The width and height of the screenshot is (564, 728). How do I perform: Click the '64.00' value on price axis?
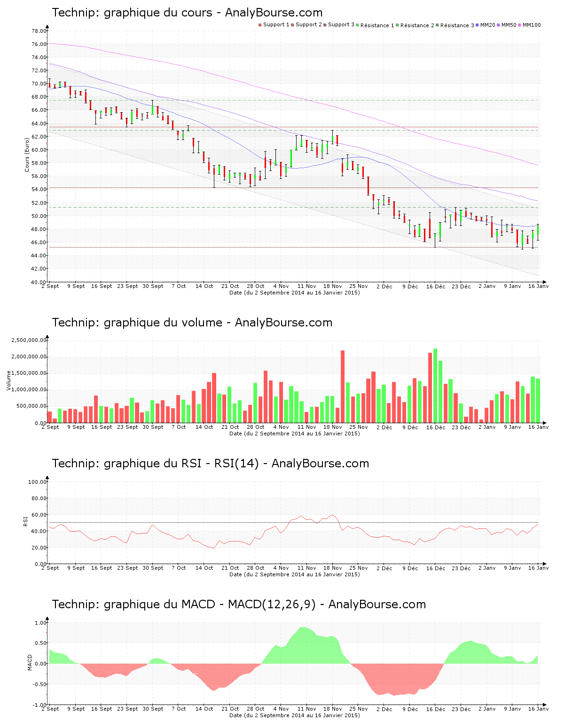(39, 124)
